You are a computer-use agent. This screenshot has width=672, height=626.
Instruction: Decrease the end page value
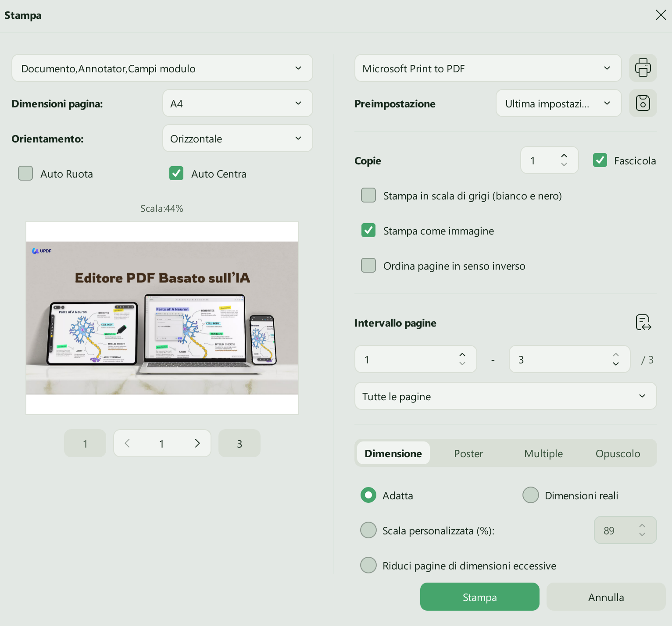coord(616,364)
